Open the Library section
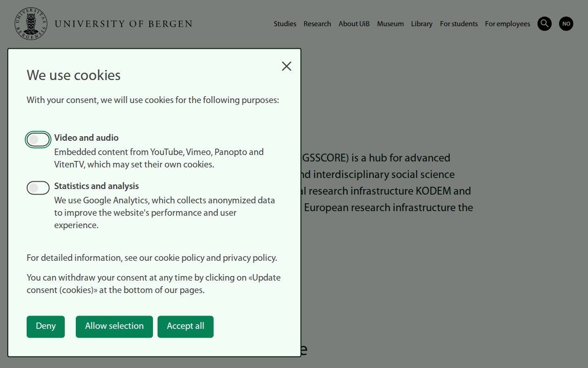Viewport: 588px width, 368px height. click(421, 23)
